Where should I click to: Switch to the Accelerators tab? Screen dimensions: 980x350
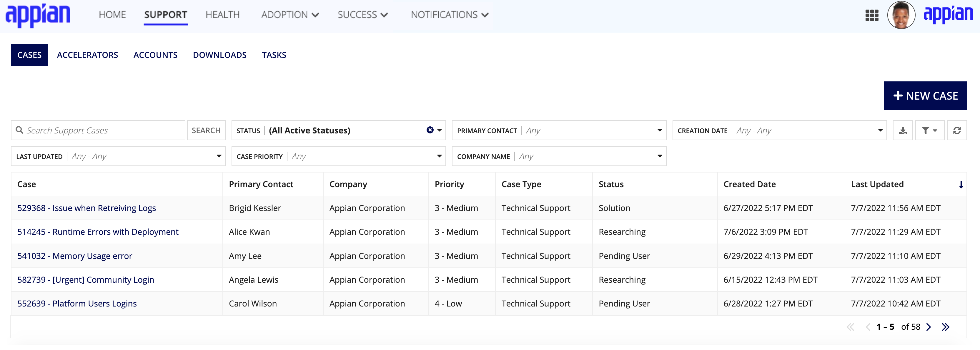(87, 55)
